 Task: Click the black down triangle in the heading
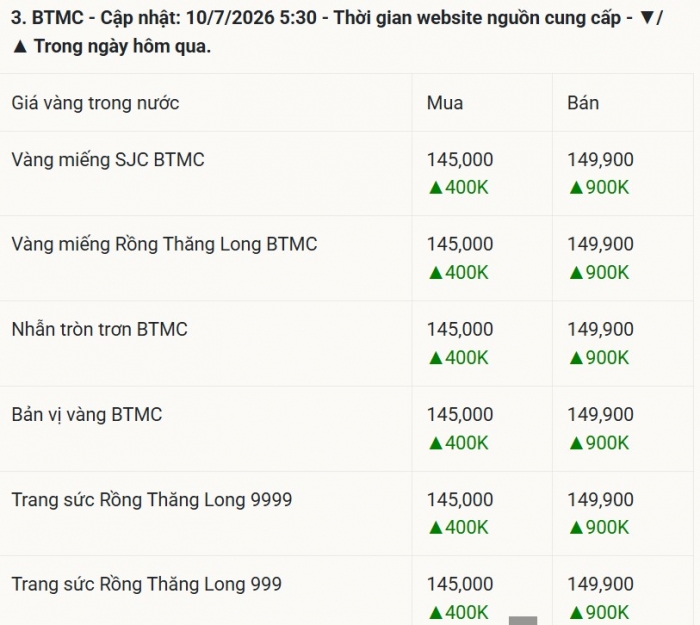click(x=647, y=18)
